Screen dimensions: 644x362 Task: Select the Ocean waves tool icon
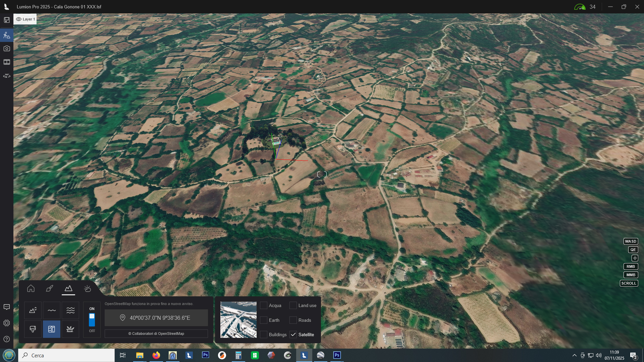pyautogui.click(x=70, y=310)
